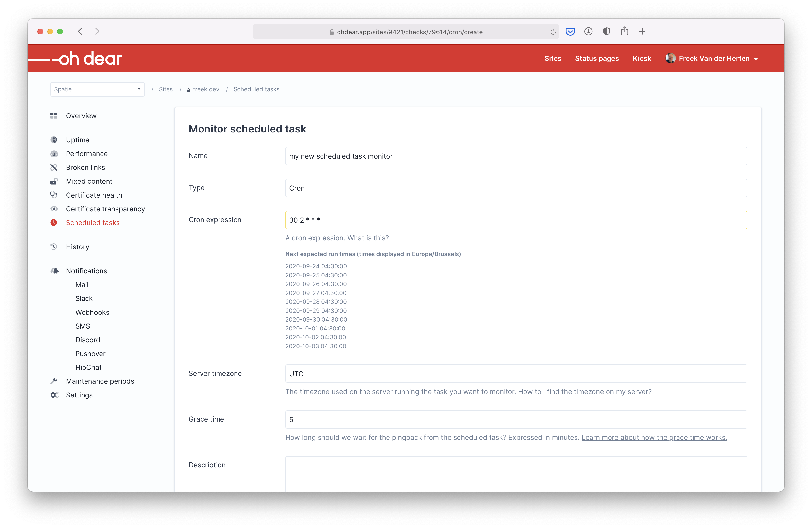Click the privacy shield icon in toolbar
Image resolution: width=812 pixels, height=528 pixels.
tap(606, 31)
